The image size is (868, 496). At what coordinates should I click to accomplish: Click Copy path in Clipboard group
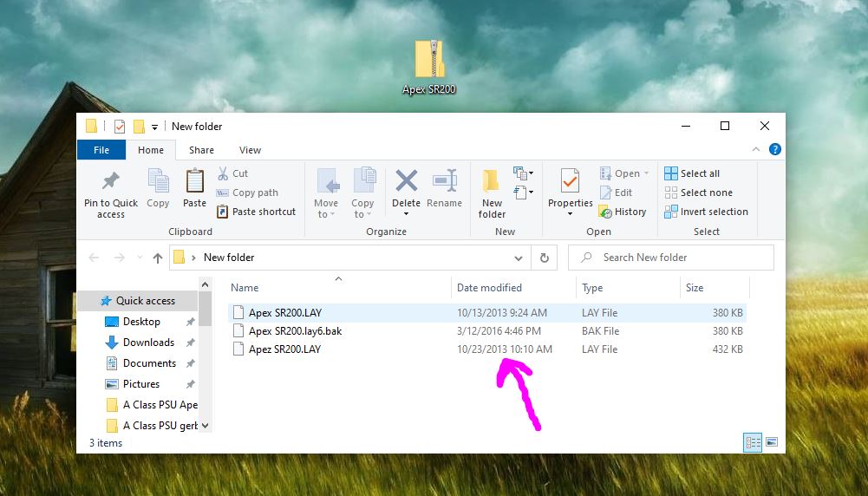point(247,193)
